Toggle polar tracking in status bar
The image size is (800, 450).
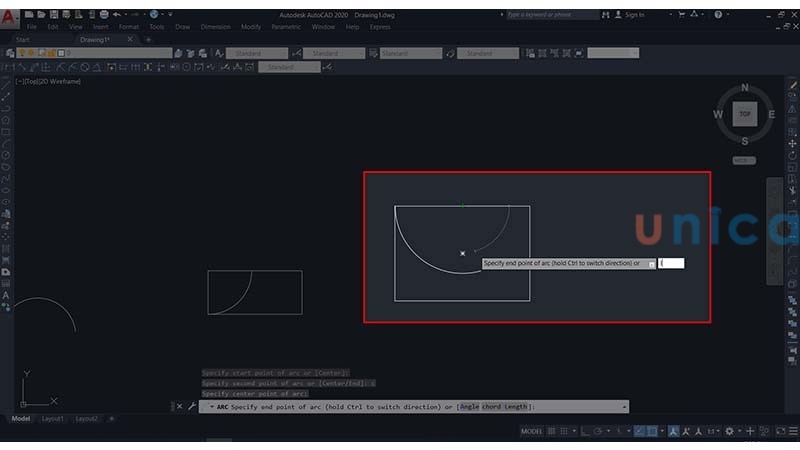pos(597,431)
